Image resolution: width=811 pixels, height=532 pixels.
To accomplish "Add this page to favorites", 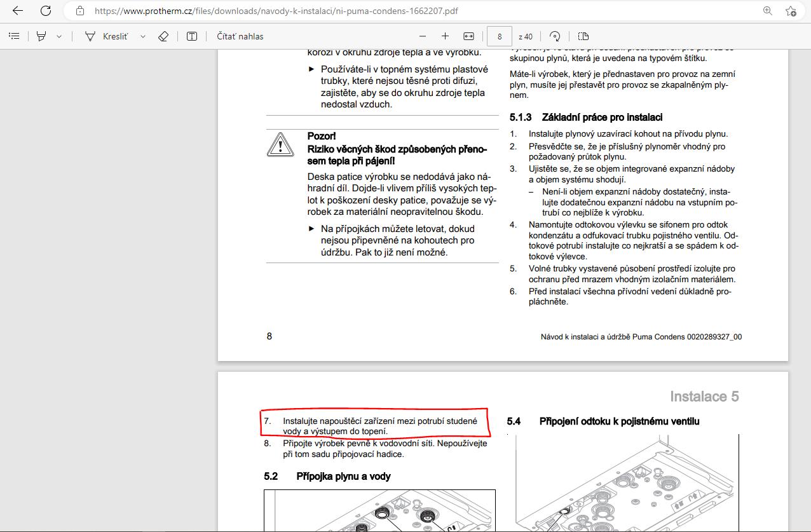I will coord(791,11).
